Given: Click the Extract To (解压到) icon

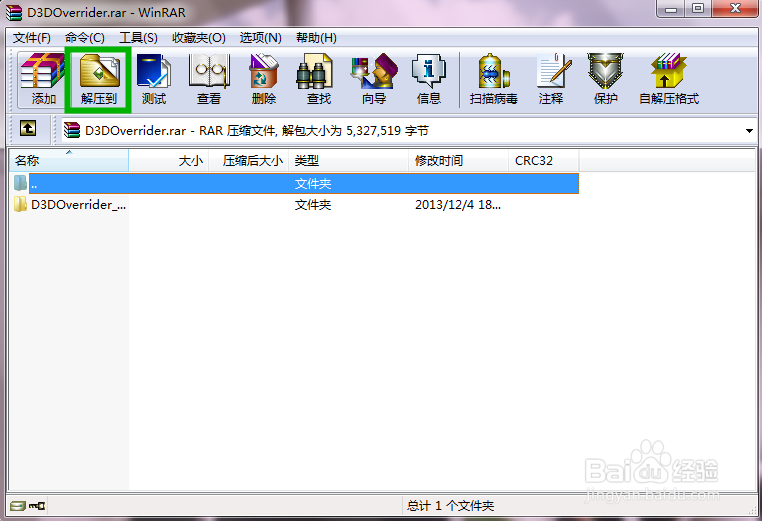Looking at the screenshot, I should pos(99,79).
